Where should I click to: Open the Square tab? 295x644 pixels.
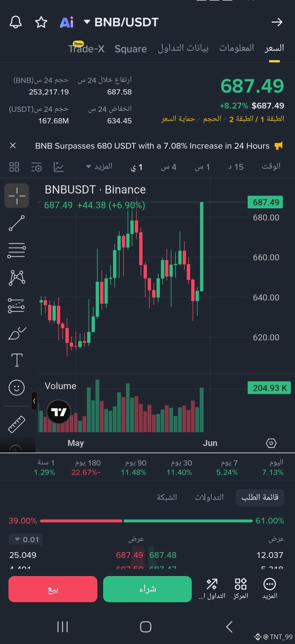click(131, 49)
